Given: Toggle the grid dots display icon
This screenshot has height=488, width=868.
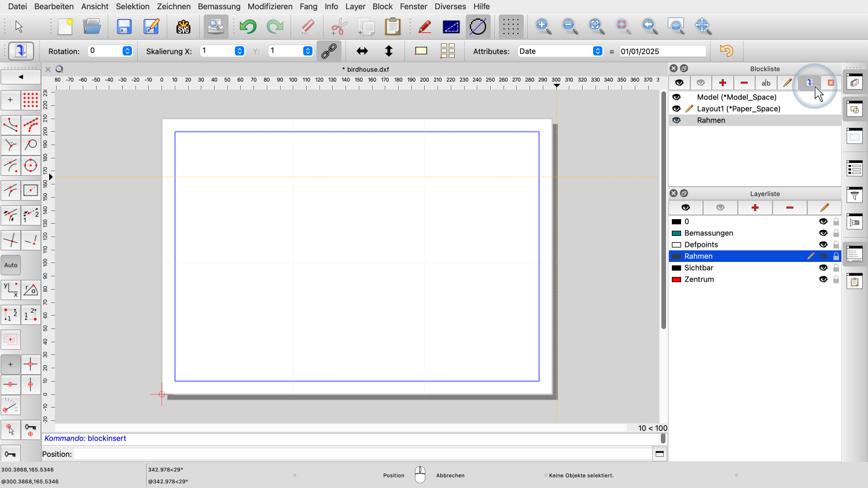Looking at the screenshot, I should tap(510, 27).
